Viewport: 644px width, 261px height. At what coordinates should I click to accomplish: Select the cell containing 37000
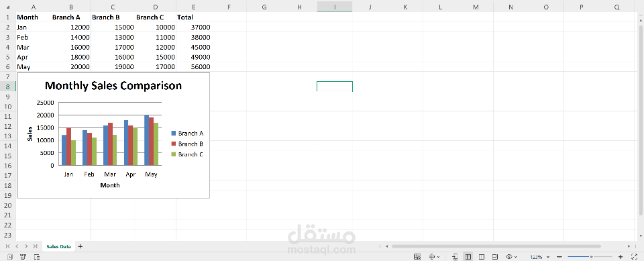pos(193,27)
